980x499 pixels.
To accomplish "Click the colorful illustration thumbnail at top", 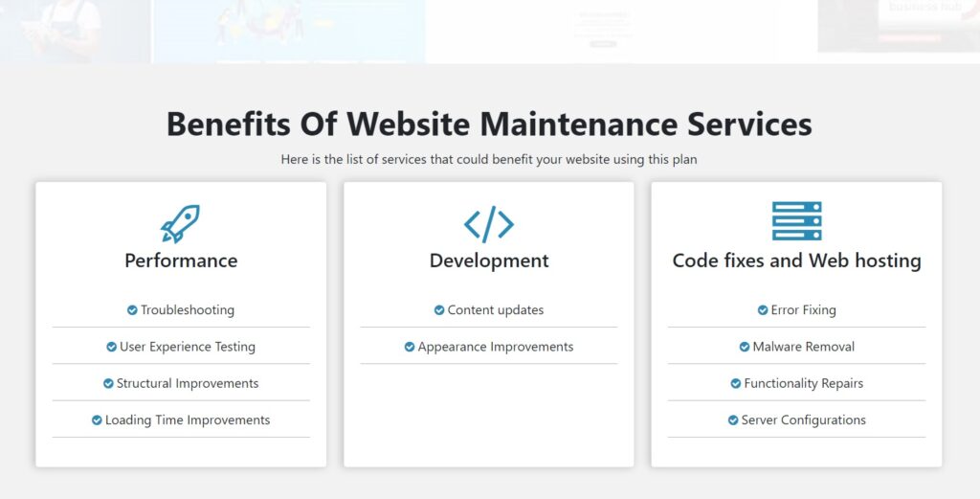I will pyautogui.click(x=287, y=29).
